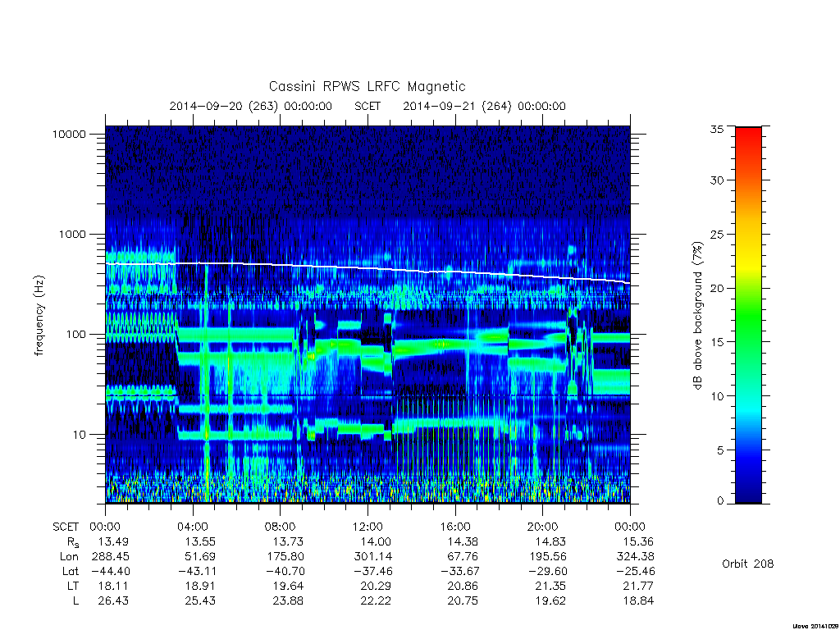The width and height of the screenshot is (840, 630).
Task: Click the 10000 frequency tick label
Action: 69,135
